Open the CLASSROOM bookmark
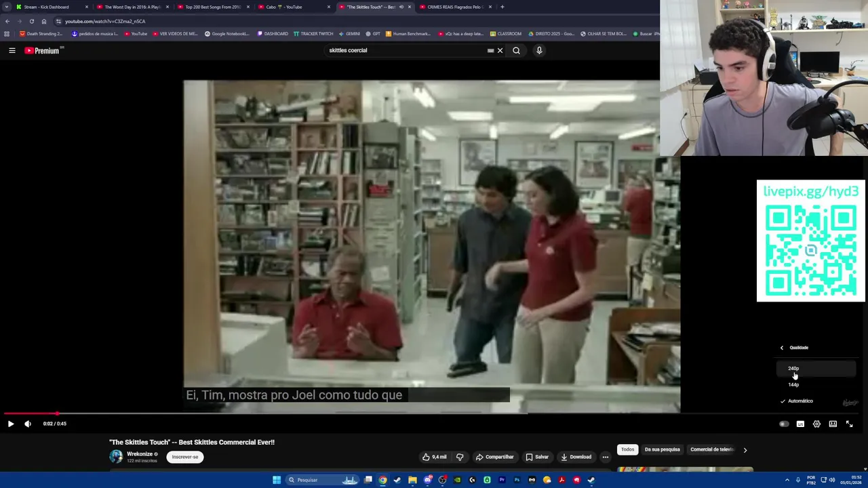868x488 pixels. tap(506, 33)
